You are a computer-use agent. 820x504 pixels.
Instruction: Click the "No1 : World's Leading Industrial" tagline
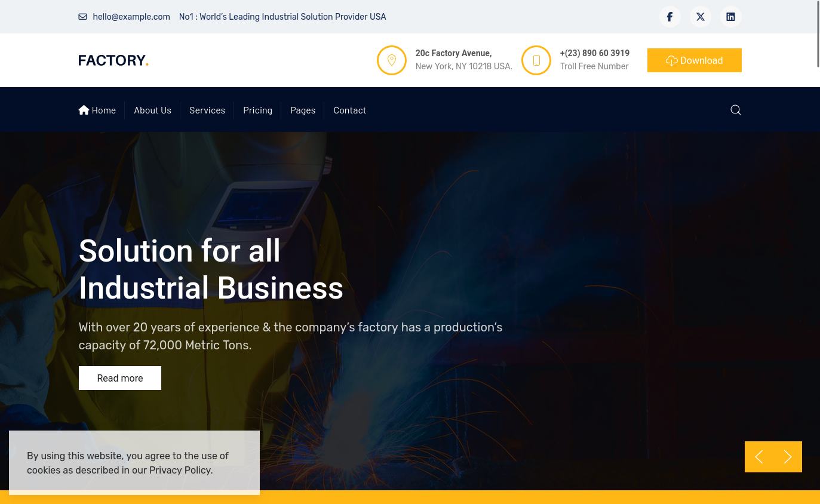(282, 17)
